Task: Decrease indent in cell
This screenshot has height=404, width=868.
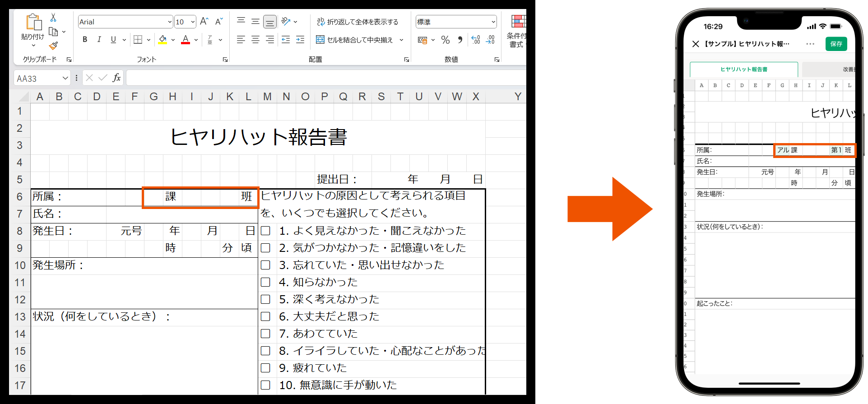Action: [x=286, y=40]
